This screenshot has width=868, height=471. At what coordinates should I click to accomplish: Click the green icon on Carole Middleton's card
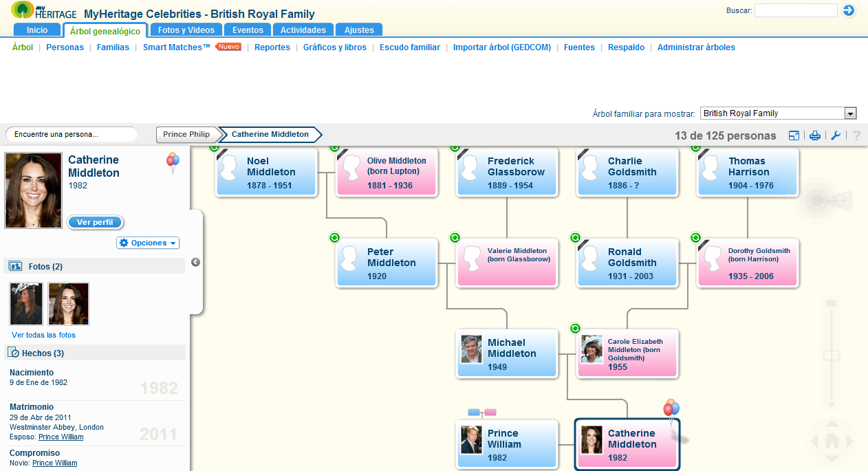pos(576,329)
